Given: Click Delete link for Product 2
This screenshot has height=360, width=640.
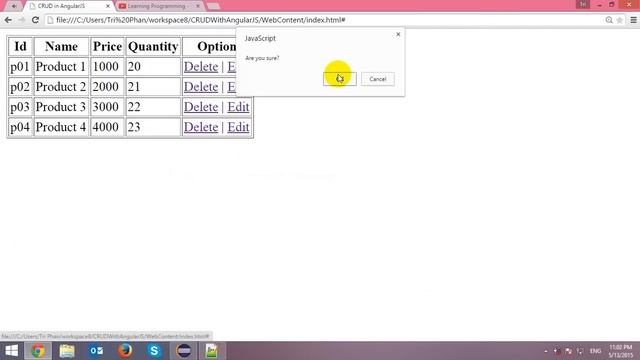Looking at the screenshot, I should click(201, 87).
